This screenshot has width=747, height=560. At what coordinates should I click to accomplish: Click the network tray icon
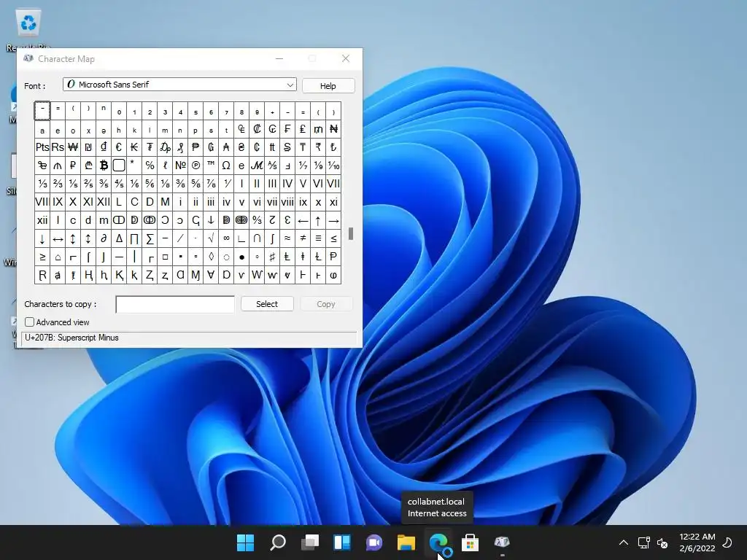tap(643, 542)
